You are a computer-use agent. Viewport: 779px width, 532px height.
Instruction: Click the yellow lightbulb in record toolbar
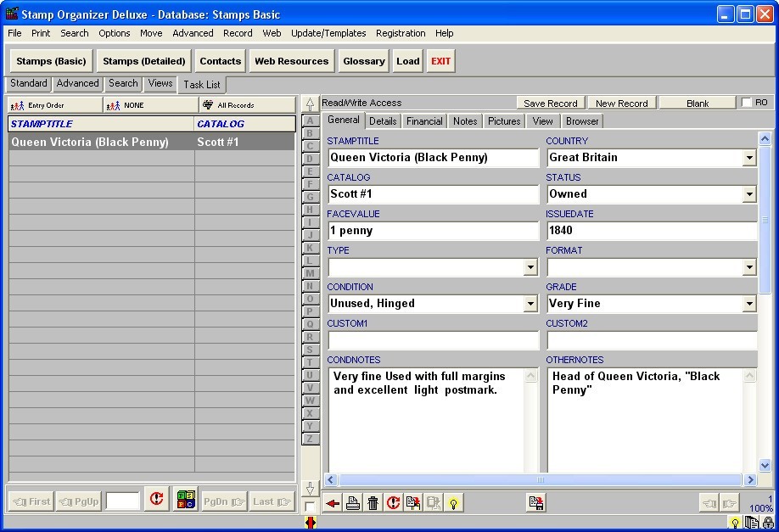[454, 503]
